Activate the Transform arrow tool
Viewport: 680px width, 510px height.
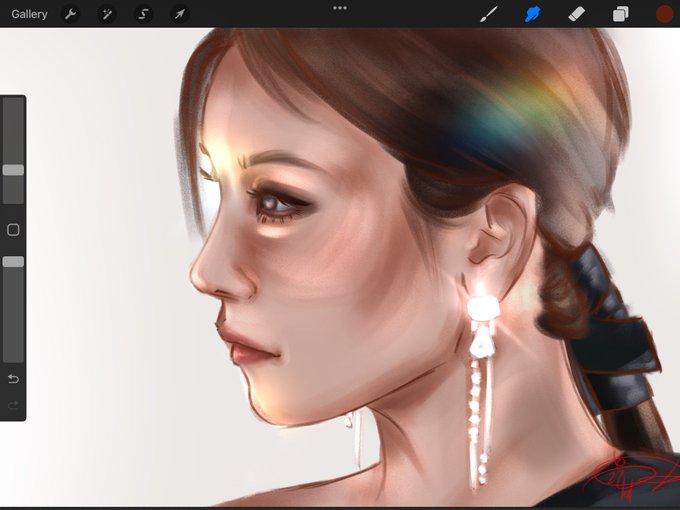pos(180,14)
